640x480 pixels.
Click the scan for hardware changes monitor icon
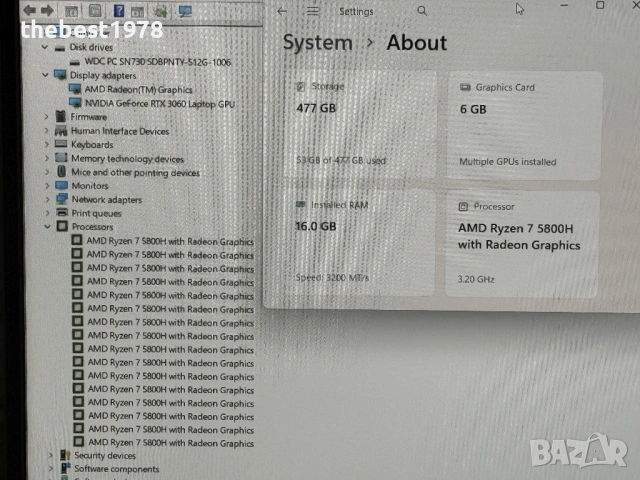[185, 11]
